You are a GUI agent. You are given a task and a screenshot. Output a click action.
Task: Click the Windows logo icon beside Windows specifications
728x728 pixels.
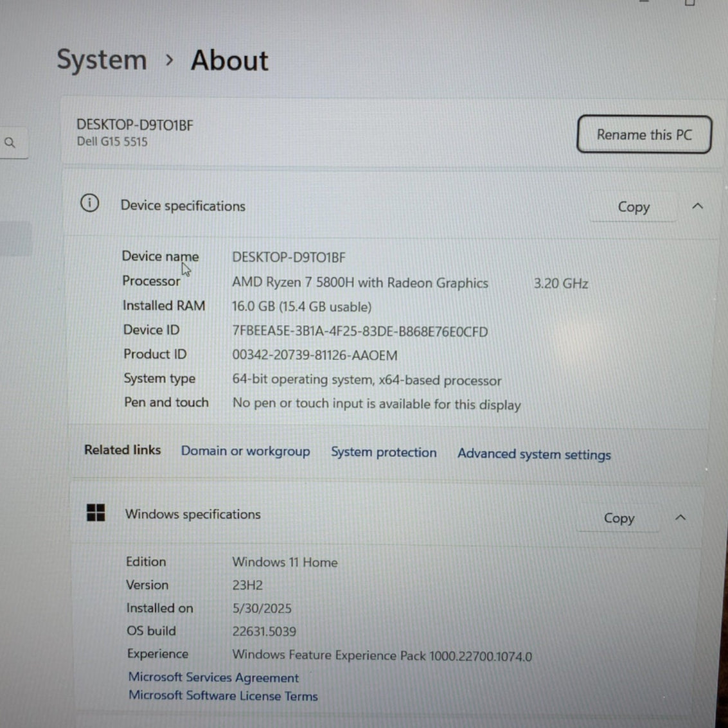(x=96, y=513)
